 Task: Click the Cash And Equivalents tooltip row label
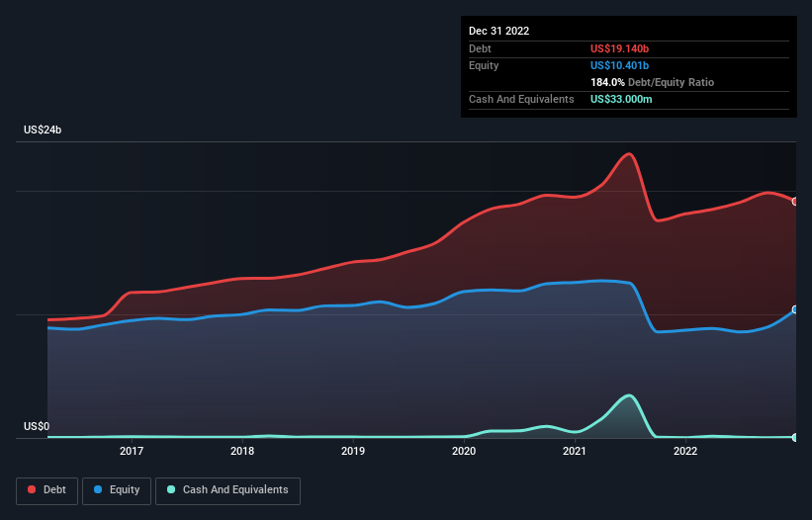(521, 99)
